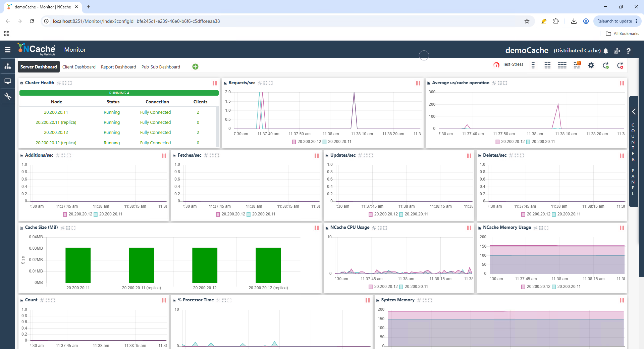Switch to Pub-Sub Dashboard tab
The height and width of the screenshot is (349, 644).
coord(161,67)
